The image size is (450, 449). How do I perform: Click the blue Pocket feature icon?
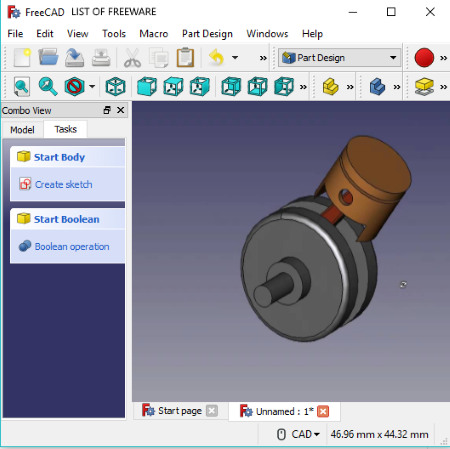coord(377,87)
